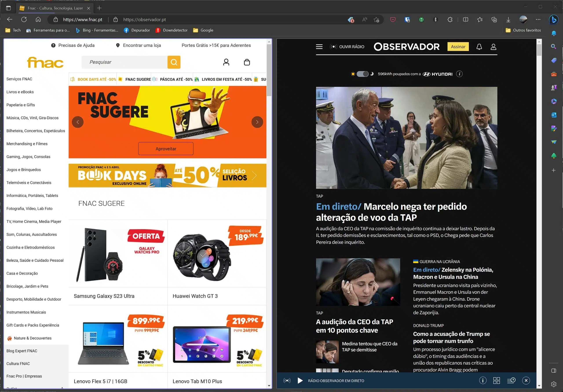Open Settings and more menu
The image size is (563, 392).
click(x=538, y=20)
